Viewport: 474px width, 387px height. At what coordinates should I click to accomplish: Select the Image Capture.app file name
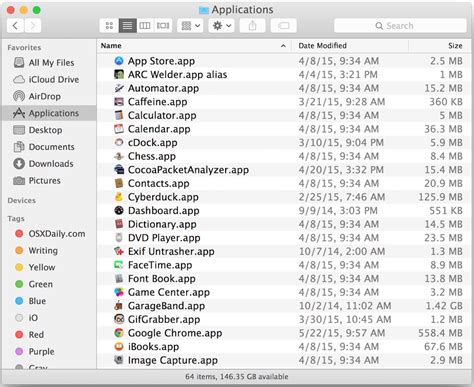pos(173,360)
